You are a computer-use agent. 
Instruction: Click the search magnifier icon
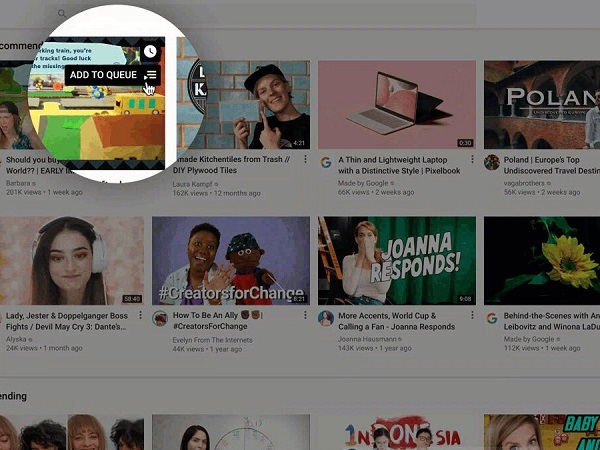[x=62, y=13]
